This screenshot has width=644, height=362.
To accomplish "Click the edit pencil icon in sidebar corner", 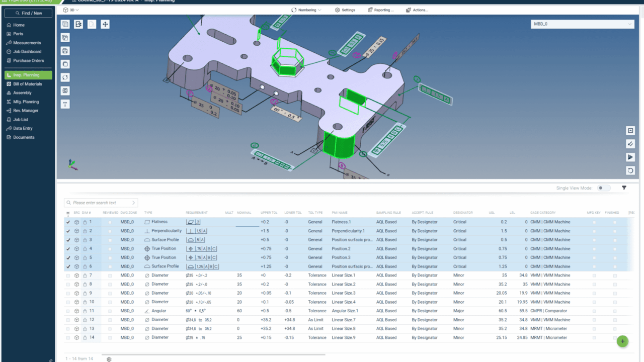I will (x=51, y=360).
